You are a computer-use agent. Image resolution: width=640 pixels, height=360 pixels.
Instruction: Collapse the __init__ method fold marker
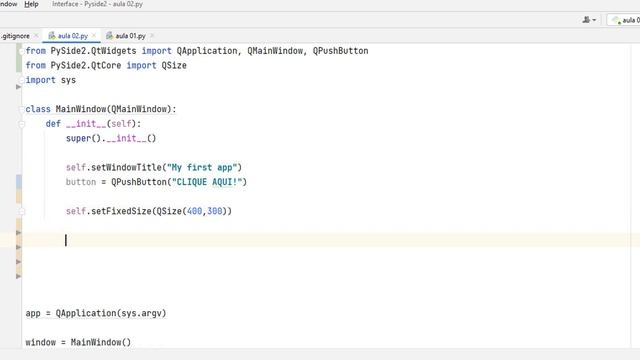22,124
